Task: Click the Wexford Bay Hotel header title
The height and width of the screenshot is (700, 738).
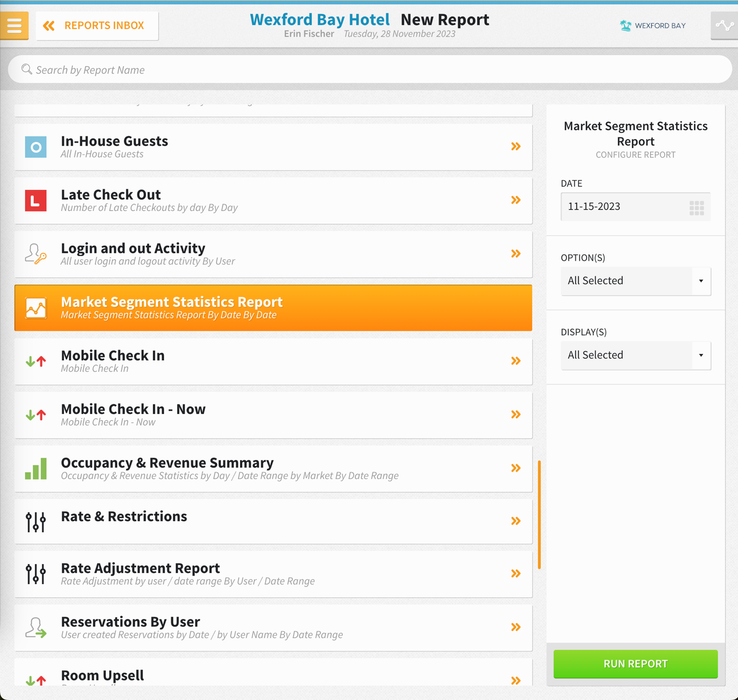Action: 320,20
